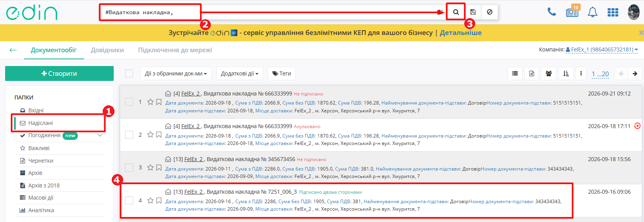
Task: Clear the search with the cancel icon
Action: [489, 12]
